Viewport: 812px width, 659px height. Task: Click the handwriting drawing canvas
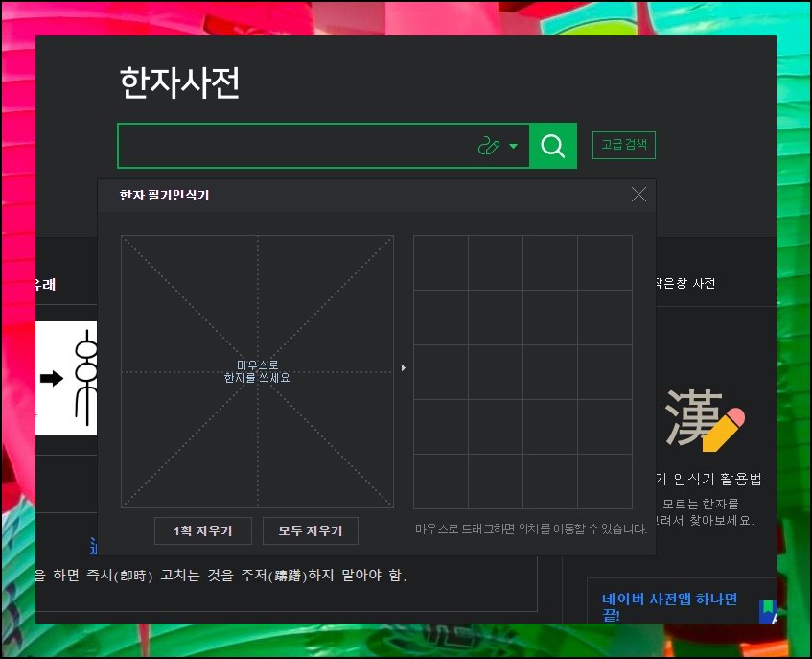tap(257, 371)
